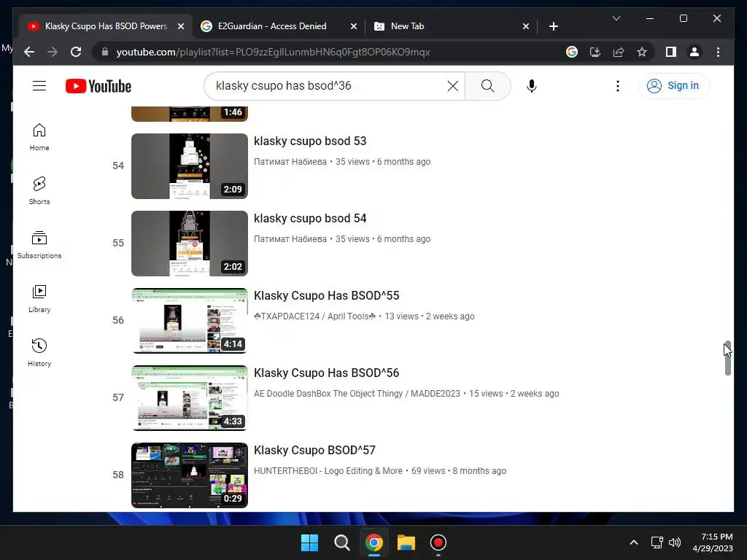This screenshot has height=560, width=747.
Task: Open Home in the sidebar
Action: pos(39,137)
